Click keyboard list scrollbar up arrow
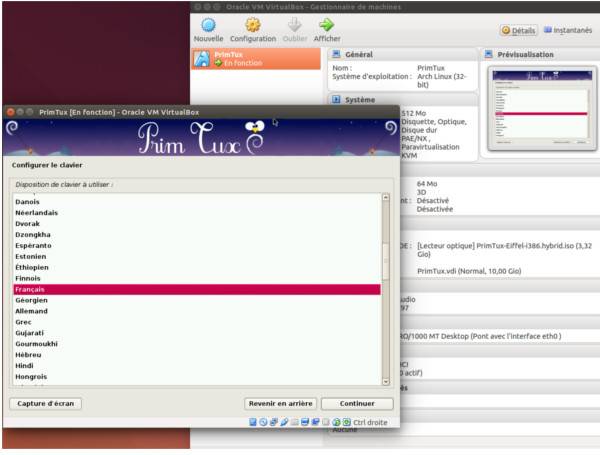The width and height of the screenshot is (600, 455). [x=386, y=197]
